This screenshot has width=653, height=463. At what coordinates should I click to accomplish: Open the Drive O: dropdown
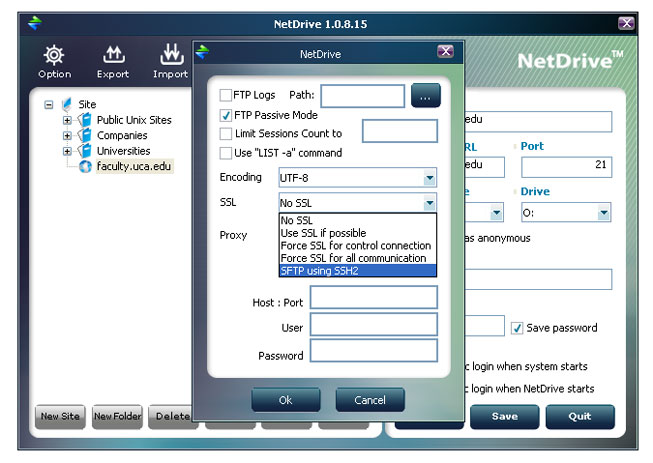click(x=566, y=213)
